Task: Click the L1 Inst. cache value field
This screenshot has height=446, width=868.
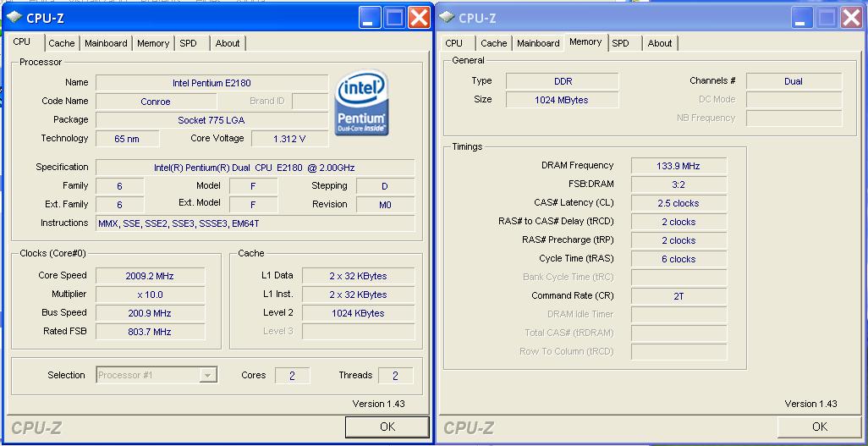Action: [358, 295]
